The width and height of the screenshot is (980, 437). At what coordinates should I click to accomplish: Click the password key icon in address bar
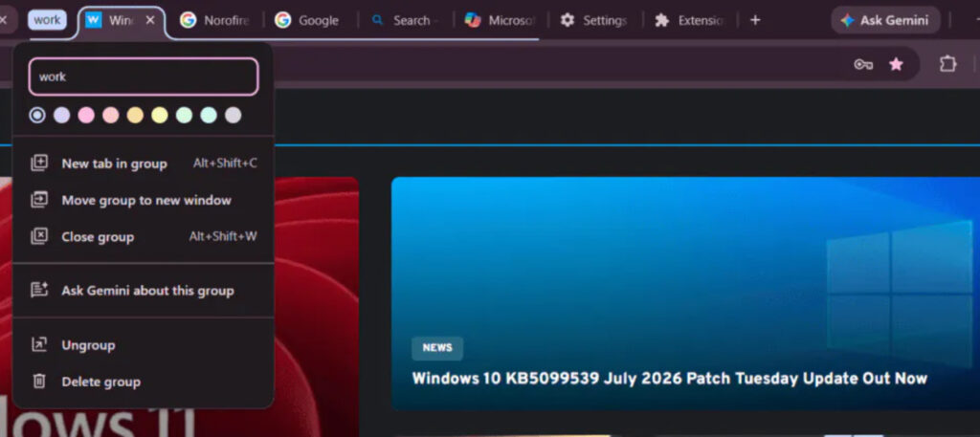click(x=863, y=64)
